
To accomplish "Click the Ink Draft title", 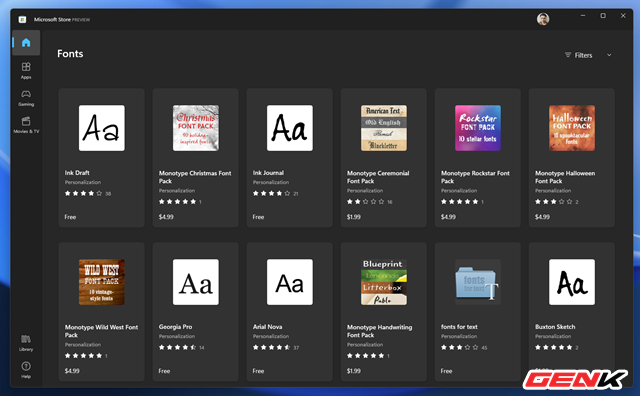I will [x=77, y=173].
